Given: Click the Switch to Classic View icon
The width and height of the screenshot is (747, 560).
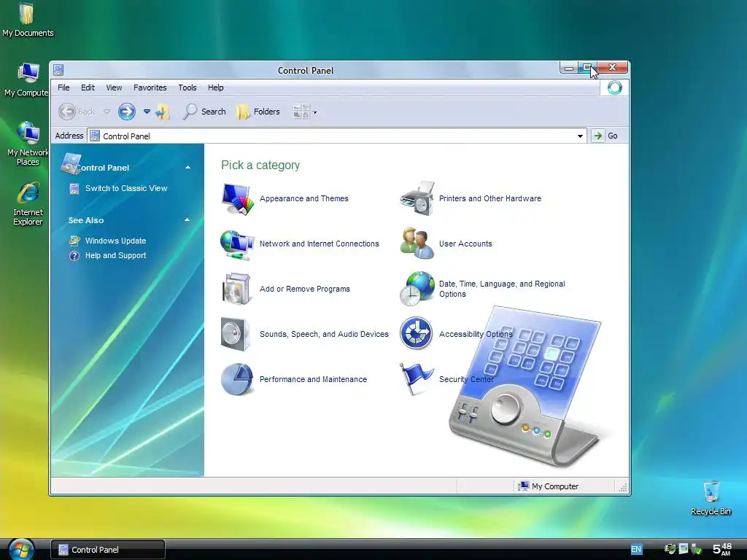Looking at the screenshot, I should coord(74,189).
